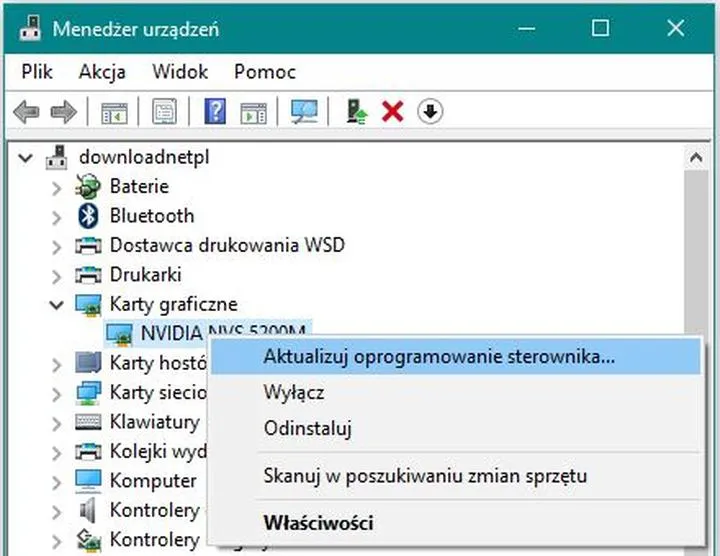Image resolution: width=720 pixels, height=556 pixels.
Task: Expand the Kolejki wydruku category
Action: click(x=56, y=453)
